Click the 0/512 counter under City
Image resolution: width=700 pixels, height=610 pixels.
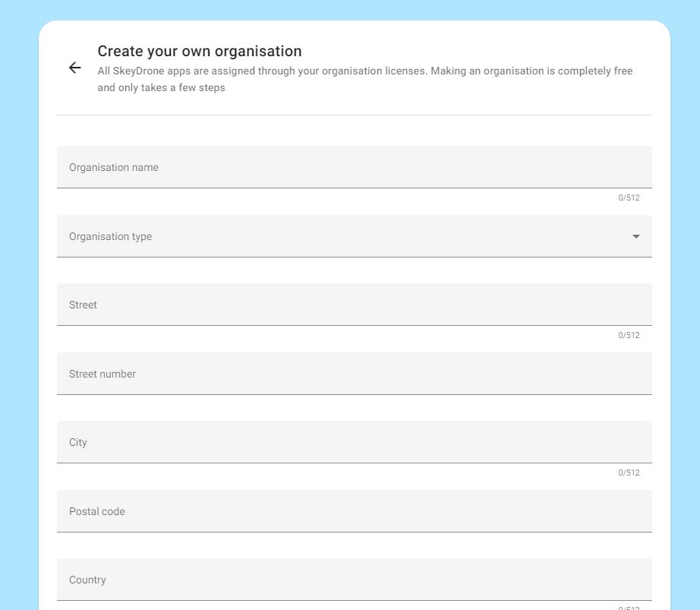[629, 473]
